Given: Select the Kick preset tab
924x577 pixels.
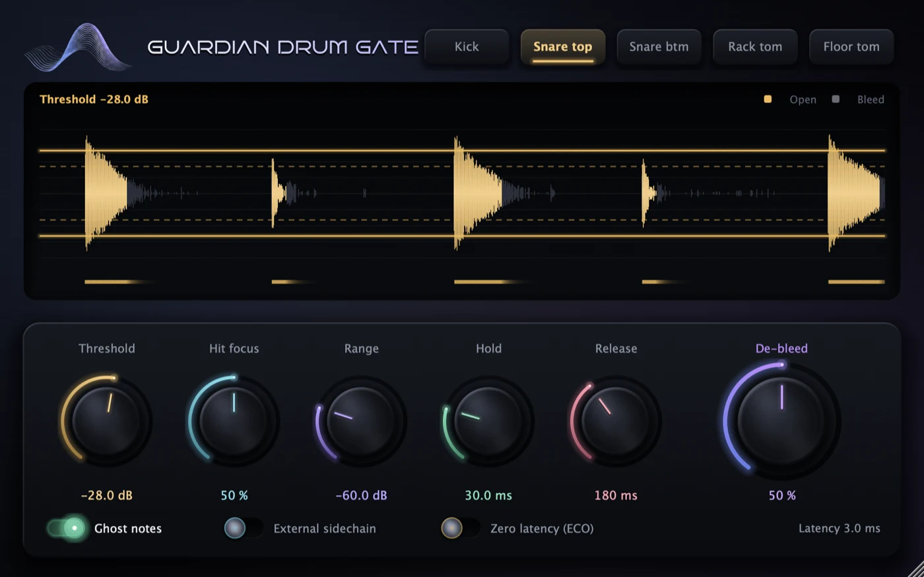Looking at the screenshot, I should 467,47.
